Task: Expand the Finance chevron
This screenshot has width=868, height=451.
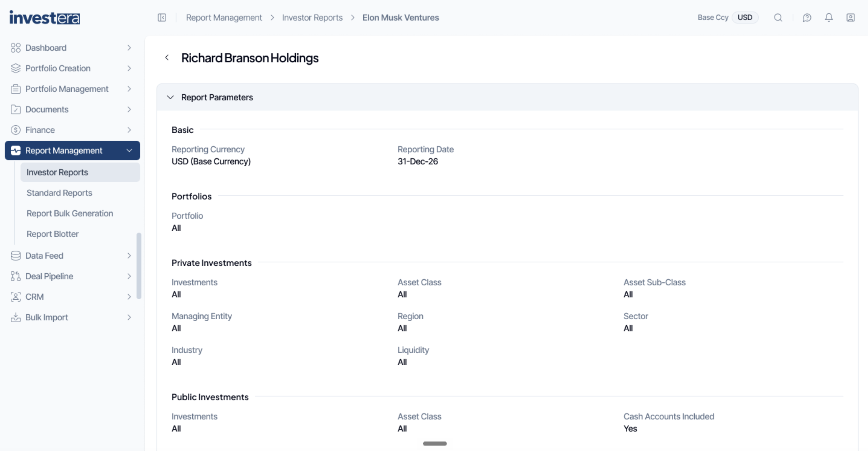Action: (129, 130)
